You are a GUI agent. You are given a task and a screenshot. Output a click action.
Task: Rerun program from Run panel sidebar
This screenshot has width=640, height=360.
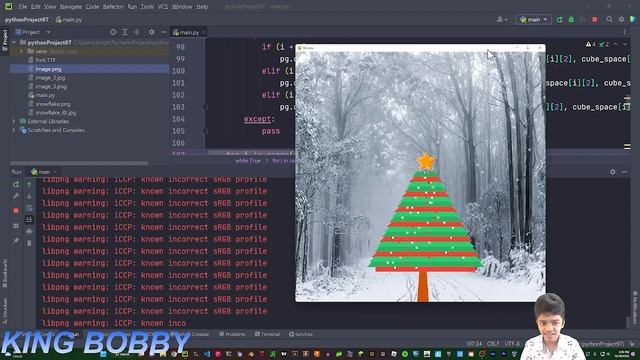coord(16,185)
